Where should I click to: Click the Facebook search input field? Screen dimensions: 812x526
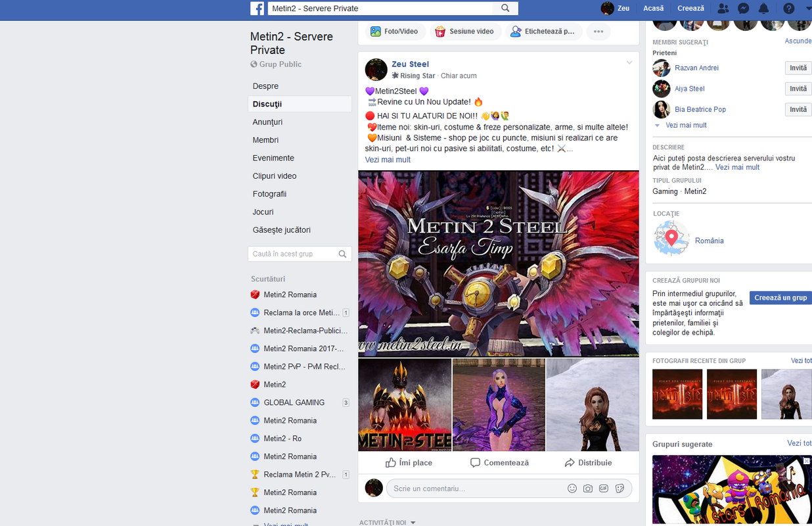[x=381, y=9]
